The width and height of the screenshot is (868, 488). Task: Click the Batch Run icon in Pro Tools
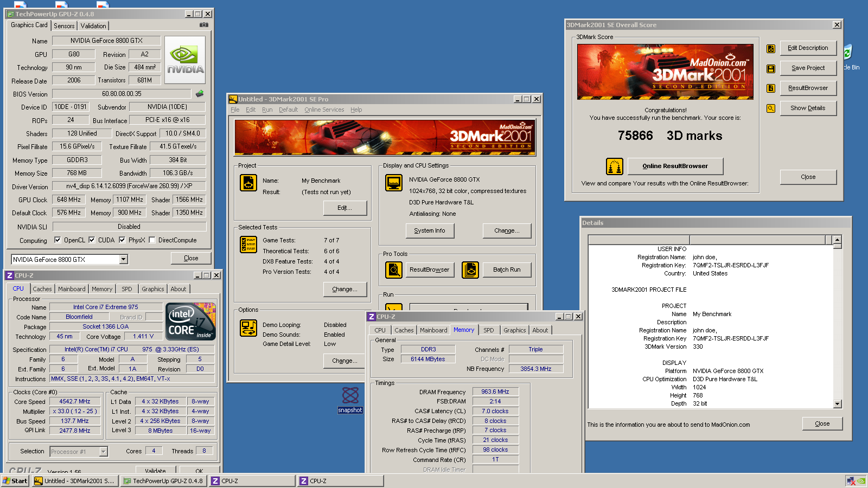[x=470, y=269]
